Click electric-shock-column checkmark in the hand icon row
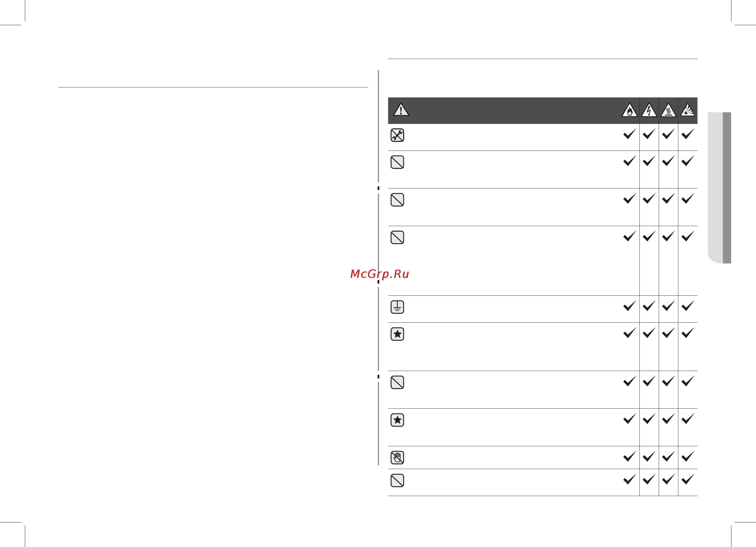 pos(649,456)
